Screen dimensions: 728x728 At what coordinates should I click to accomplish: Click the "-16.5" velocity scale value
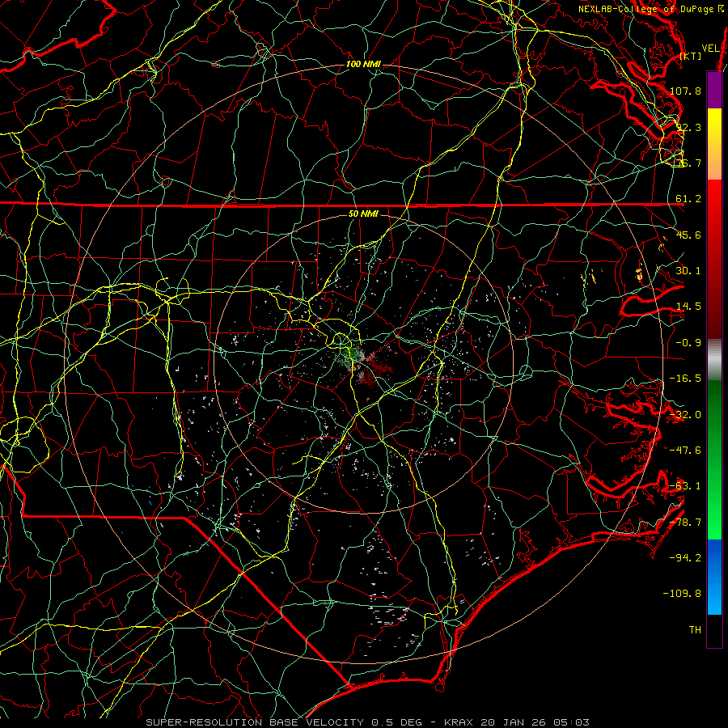pyautogui.click(x=686, y=379)
